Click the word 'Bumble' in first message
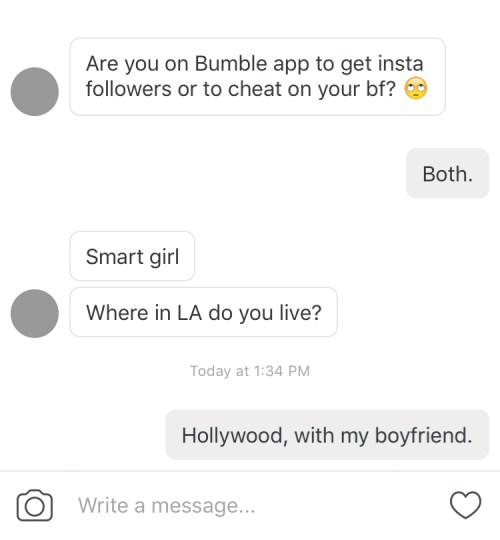 231,63
